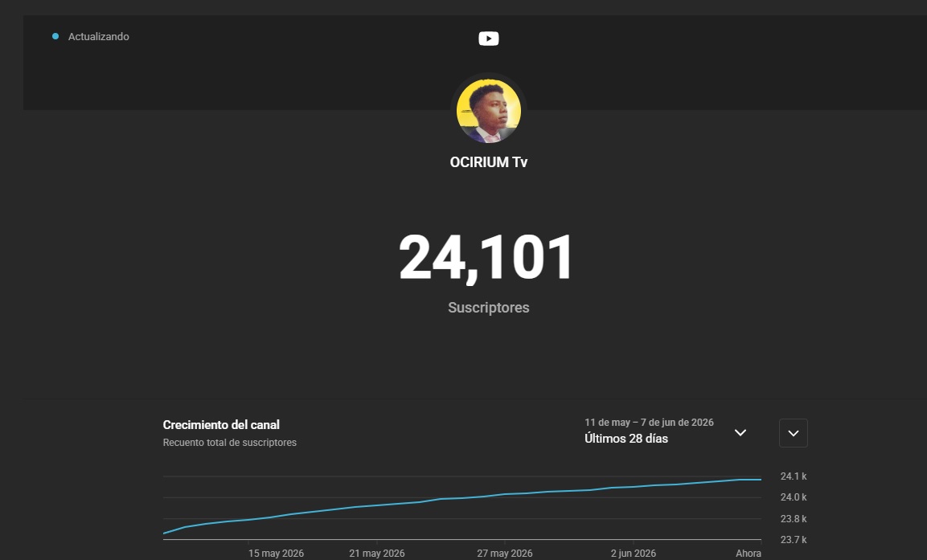Click the 2 jun 2026 axis label
This screenshot has width=927, height=560.
coord(634,553)
